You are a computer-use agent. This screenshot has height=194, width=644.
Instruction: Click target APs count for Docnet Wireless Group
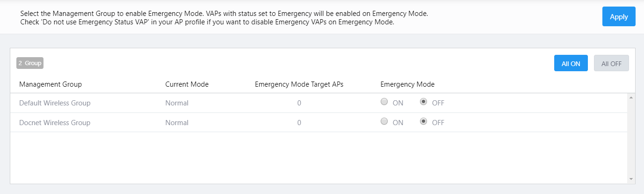tap(299, 123)
